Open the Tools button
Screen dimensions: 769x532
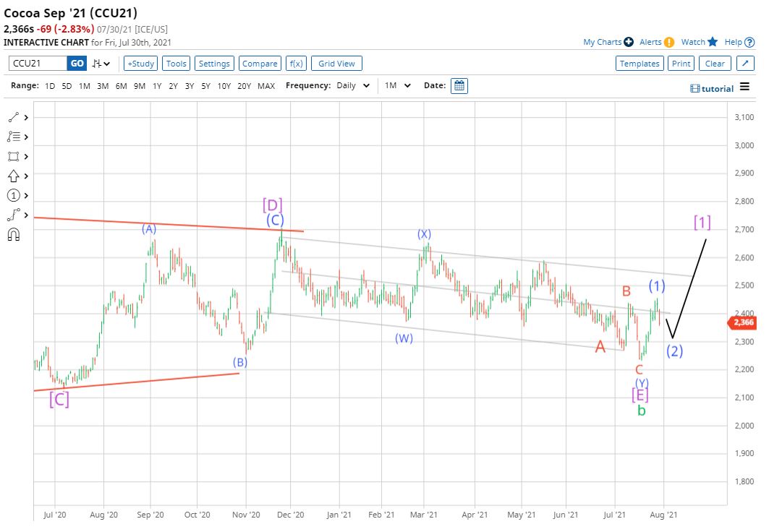176,63
